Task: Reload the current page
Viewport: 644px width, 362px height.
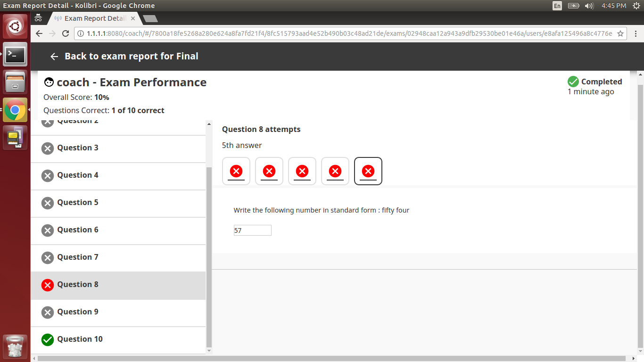Action: 65,33
